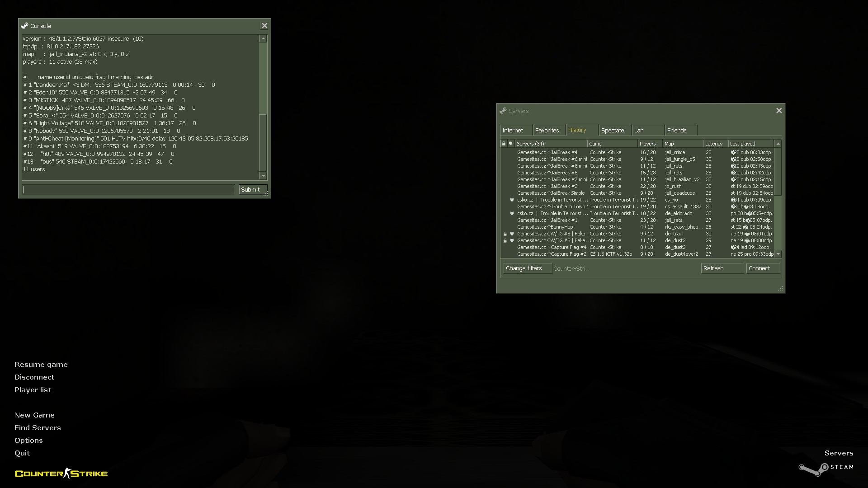Image resolution: width=868 pixels, height=488 pixels.
Task: Click the Steam icon in the Console title bar
Action: click(25, 26)
